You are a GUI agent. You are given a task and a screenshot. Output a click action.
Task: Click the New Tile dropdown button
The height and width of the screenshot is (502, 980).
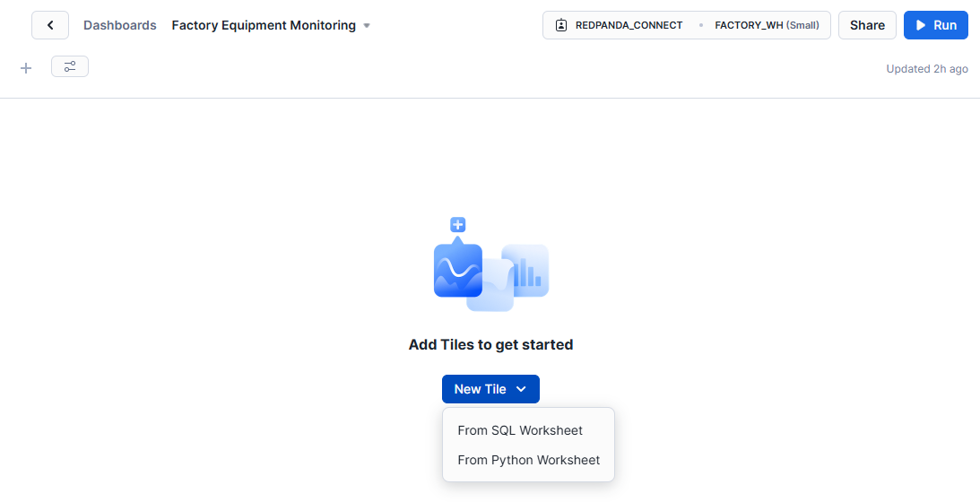490,389
